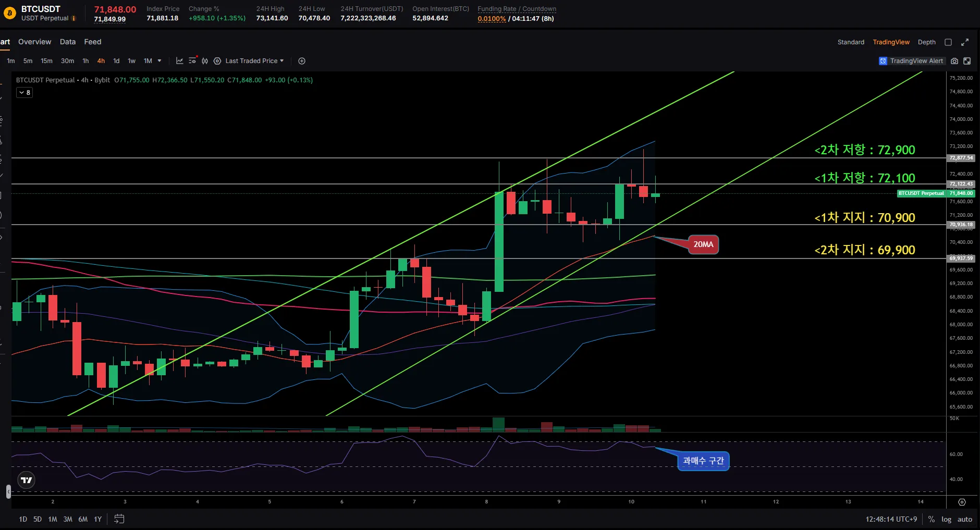Viewport: 980px width, 530px height.
Task: Toggle the percent scale option
Action: 932,520
